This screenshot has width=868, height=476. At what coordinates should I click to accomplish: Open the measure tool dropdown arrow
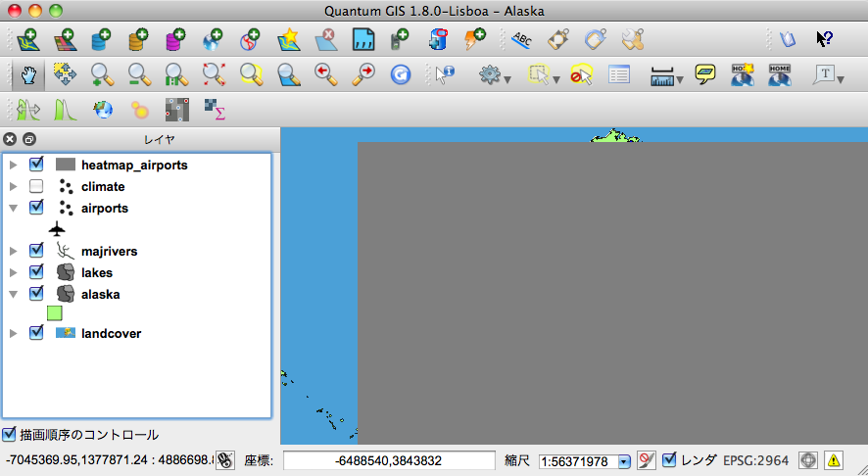[x=680, y=78]
